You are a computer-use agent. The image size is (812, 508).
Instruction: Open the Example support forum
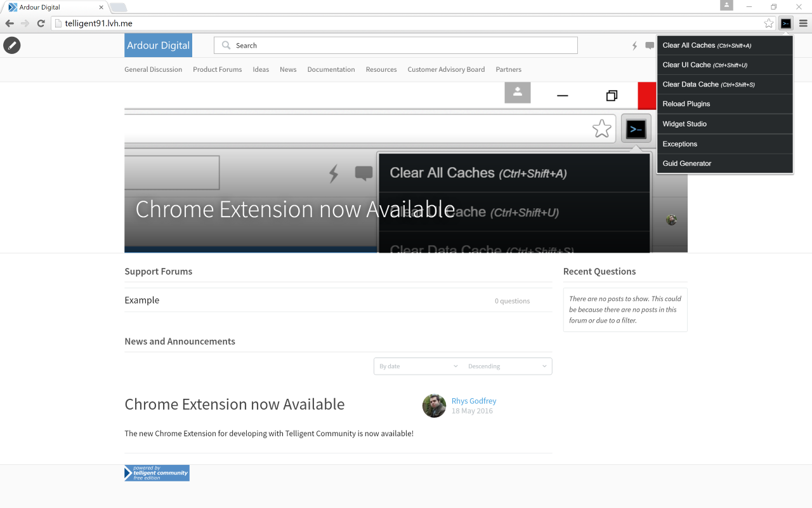(x=141, y=300)
